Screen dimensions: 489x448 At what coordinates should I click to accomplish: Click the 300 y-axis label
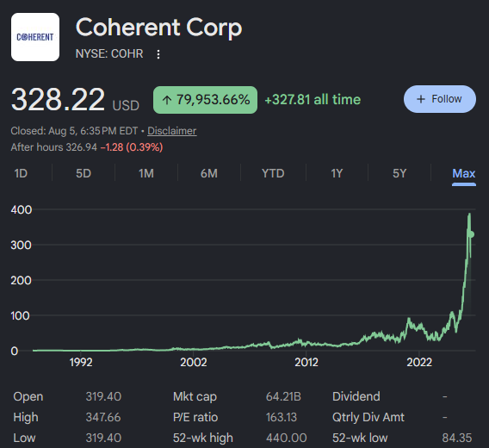22,245
